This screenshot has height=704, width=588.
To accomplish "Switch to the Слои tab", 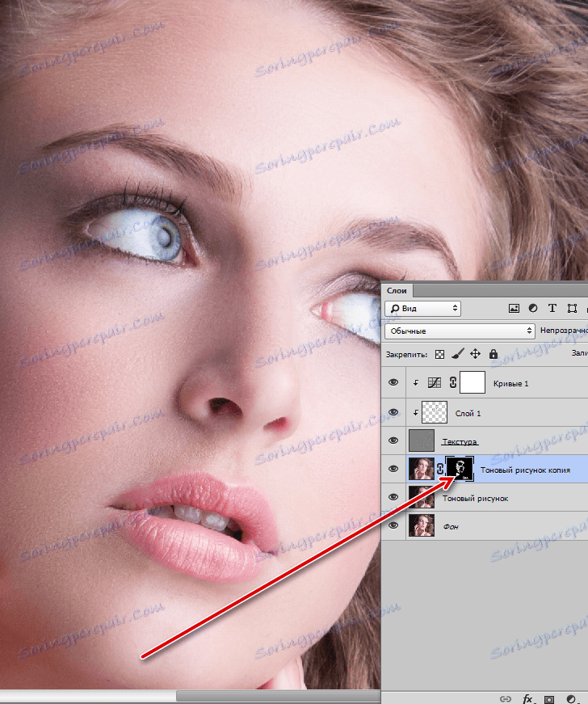I will (397, 290).
